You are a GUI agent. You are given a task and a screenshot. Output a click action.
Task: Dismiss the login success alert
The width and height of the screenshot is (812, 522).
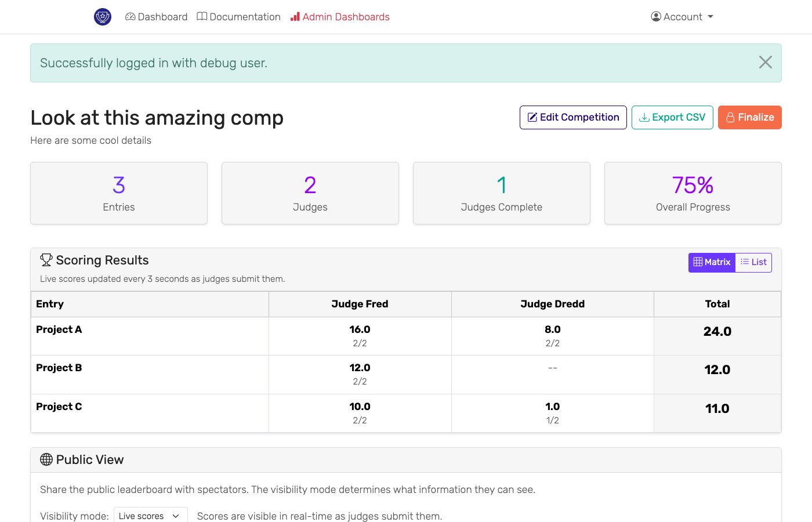click(766, 62)
